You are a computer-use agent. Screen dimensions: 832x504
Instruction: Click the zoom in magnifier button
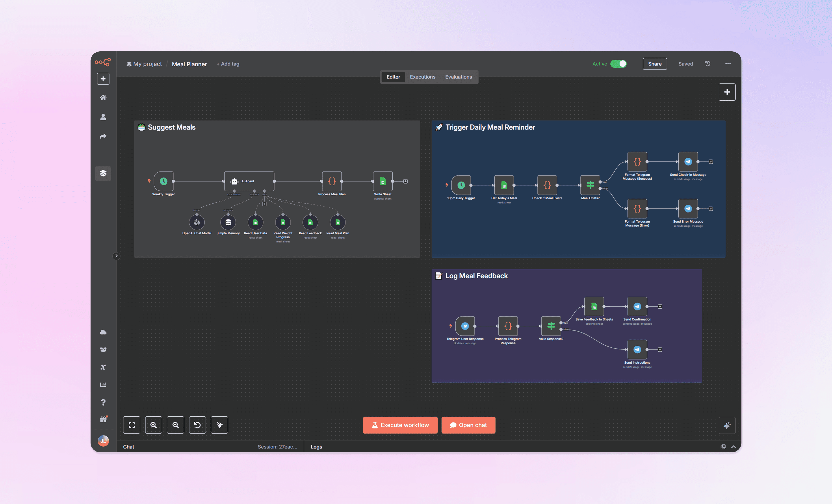(x=154, y=425)
